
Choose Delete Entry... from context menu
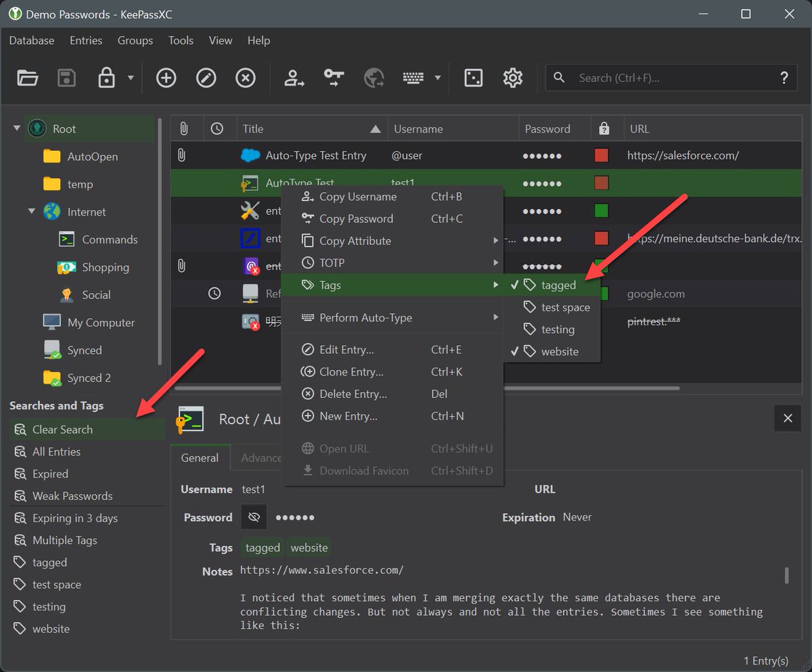click(392, 394)
